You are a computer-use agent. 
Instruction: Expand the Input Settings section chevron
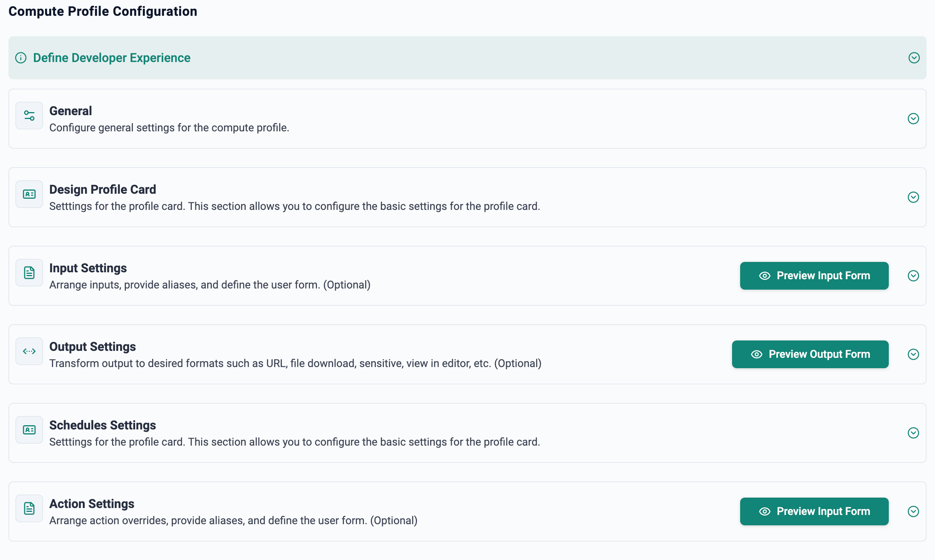point(913,276)
